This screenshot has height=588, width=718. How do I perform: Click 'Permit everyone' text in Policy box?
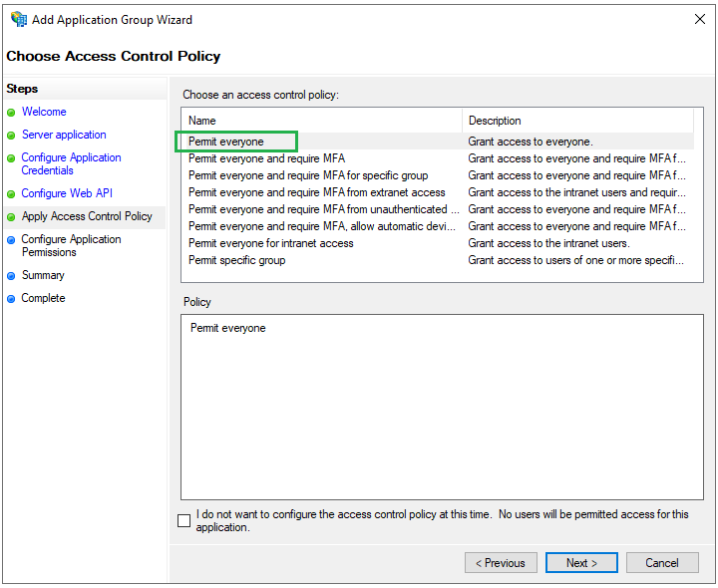[228, 328]
